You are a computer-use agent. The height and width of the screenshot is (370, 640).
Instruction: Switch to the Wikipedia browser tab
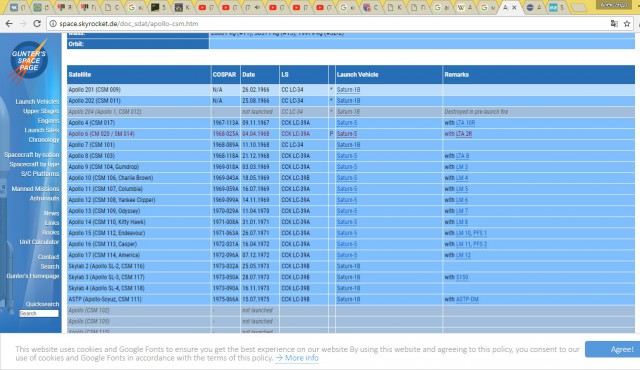[x=464, y=7]
